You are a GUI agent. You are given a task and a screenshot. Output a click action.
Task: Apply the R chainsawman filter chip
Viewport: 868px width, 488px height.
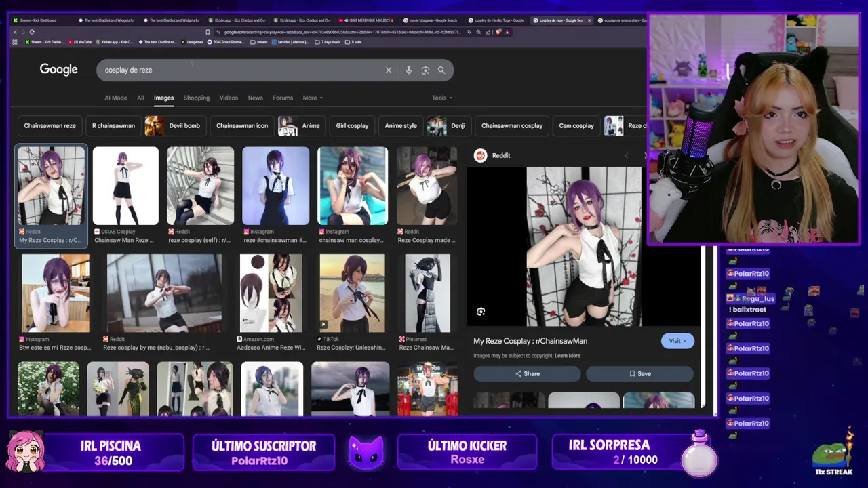(x=113, y=125)
